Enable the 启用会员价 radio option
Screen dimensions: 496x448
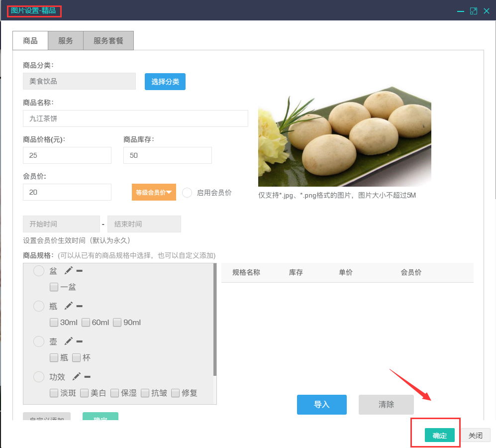pyautogui.click(x=187, y=193)
